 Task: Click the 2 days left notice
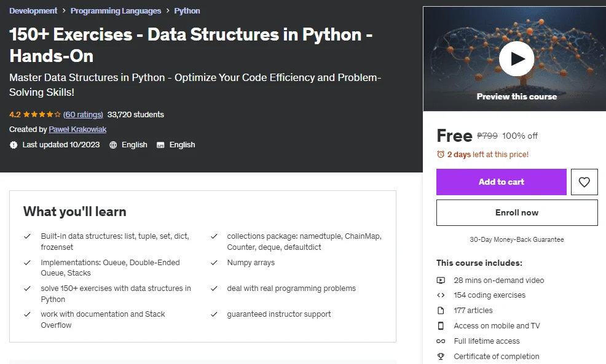(x=488, y=155)
